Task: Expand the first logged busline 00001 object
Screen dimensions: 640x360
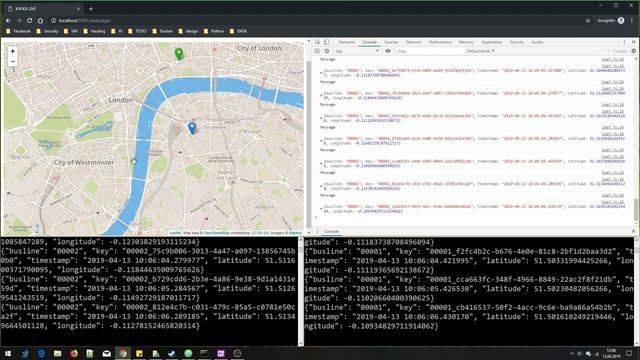Action: [321, 73]
